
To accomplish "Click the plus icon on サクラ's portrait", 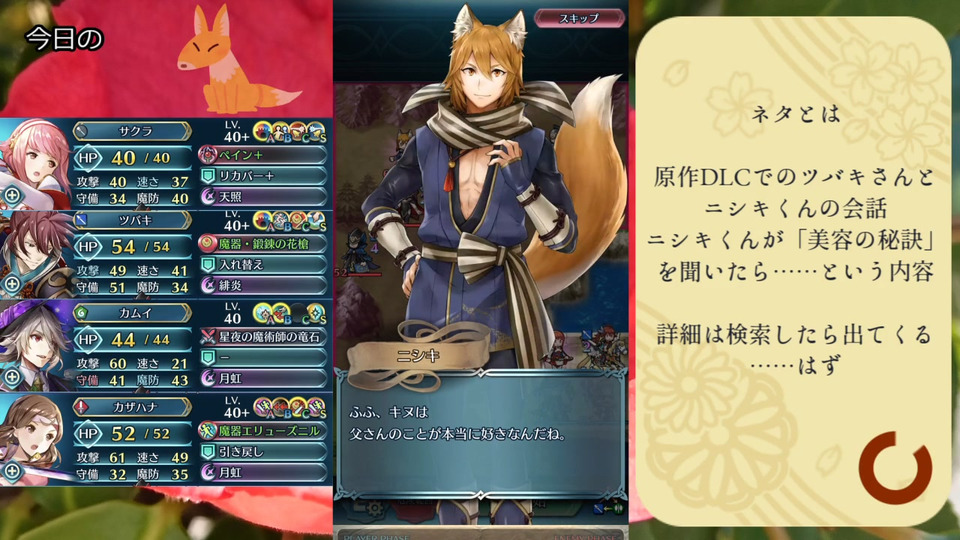I will point(12,195).
